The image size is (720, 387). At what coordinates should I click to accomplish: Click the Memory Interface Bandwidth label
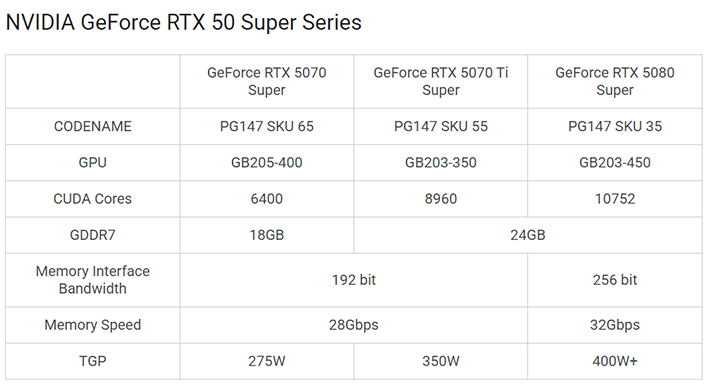[93, 280]
